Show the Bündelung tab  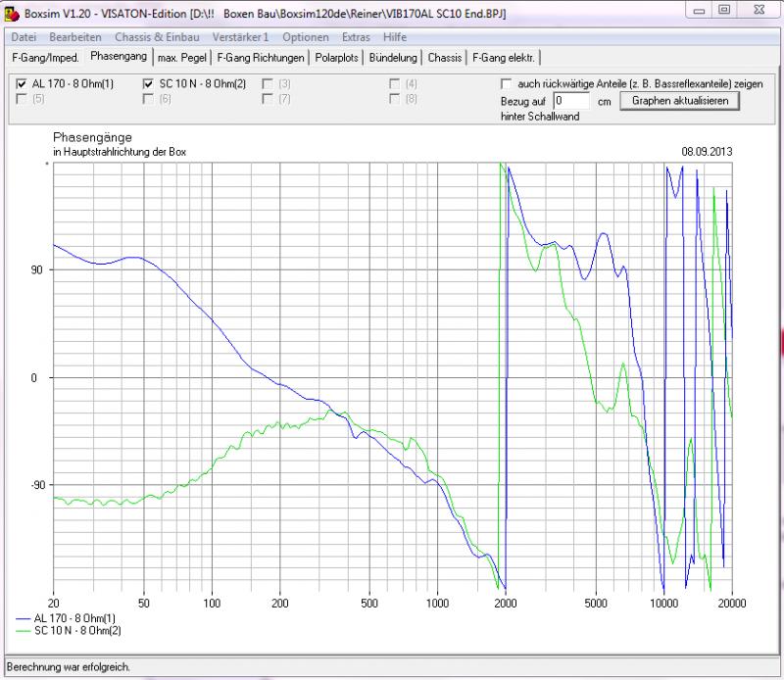[393, 57]
